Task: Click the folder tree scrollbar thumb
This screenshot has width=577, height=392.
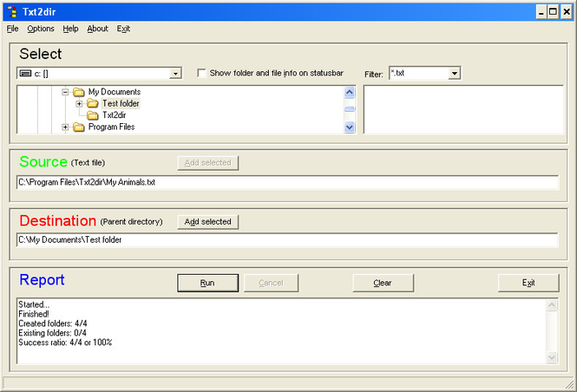Action: (x=349, y=108)
